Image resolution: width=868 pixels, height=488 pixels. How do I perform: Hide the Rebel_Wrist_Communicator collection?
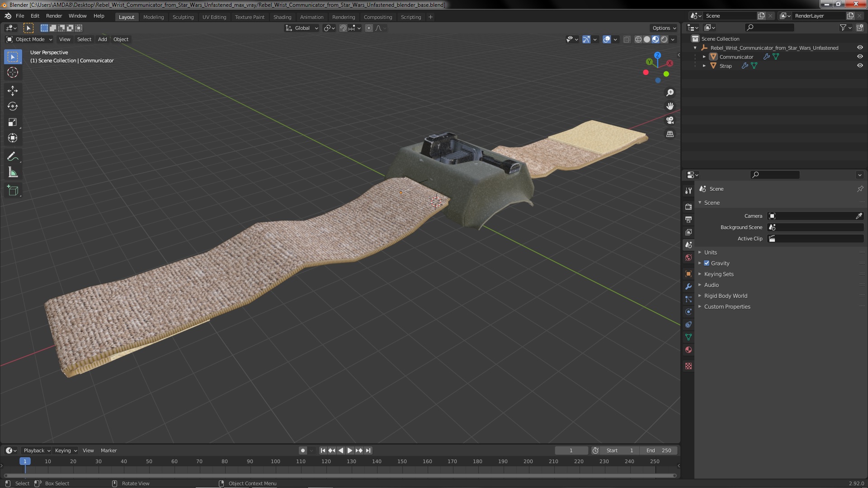pyautogui.click(x=860, y=47)
